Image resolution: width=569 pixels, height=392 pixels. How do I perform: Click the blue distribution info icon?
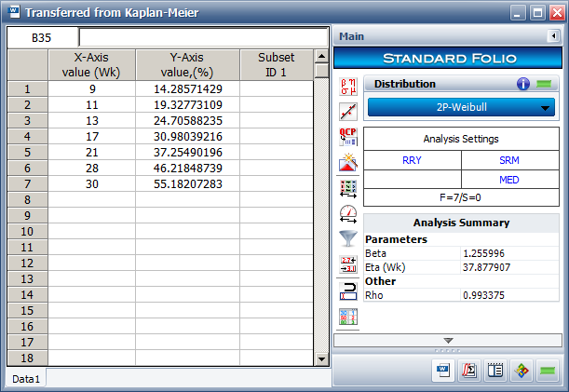[523, 84]
